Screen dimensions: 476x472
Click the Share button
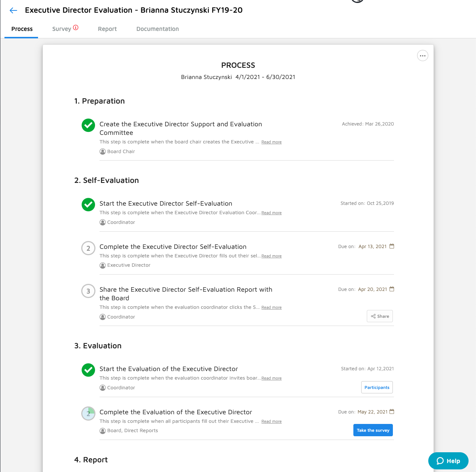[x=380, y=316]
